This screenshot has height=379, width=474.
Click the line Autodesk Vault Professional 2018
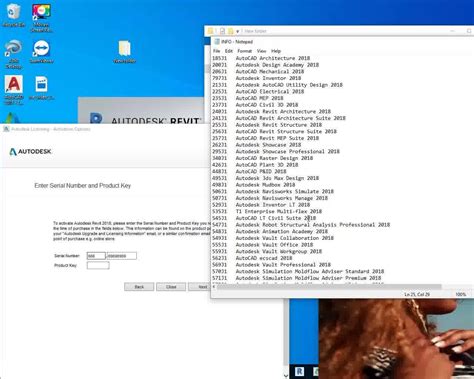[271, 265]
